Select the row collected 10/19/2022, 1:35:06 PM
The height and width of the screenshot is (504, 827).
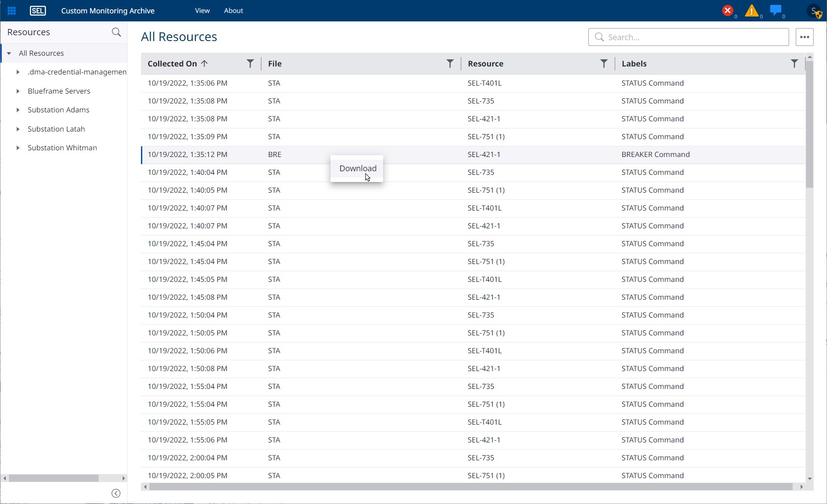[473, 83]
